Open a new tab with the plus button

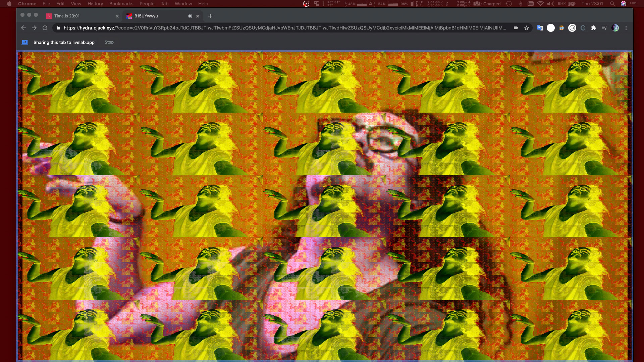pos(210,16)
